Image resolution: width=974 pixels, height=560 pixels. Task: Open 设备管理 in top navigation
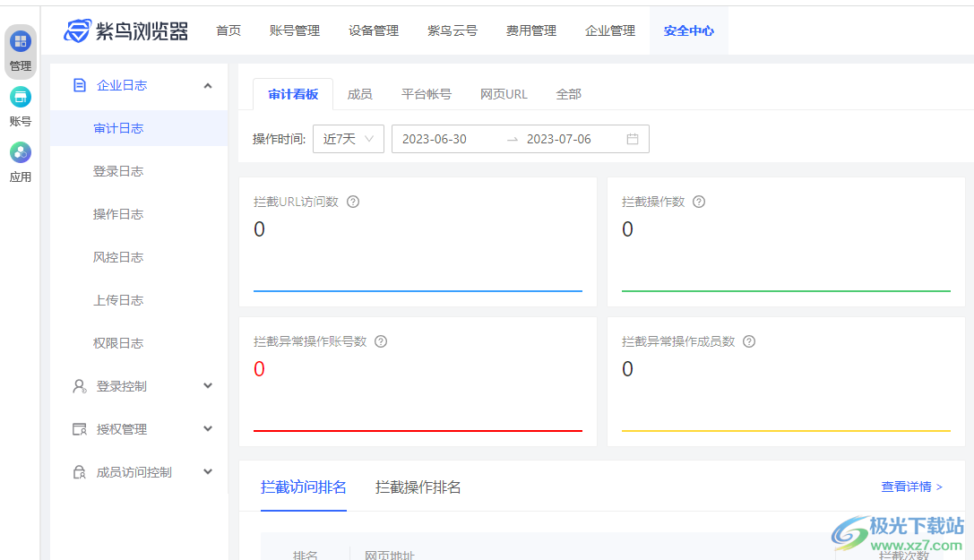pos(374,30)
